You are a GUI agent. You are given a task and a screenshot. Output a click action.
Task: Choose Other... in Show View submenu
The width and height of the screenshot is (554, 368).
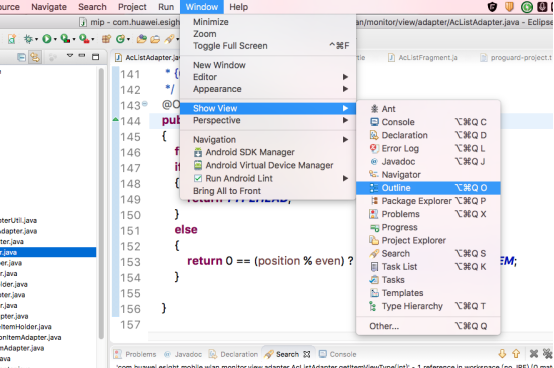click(x=428, y=326)
